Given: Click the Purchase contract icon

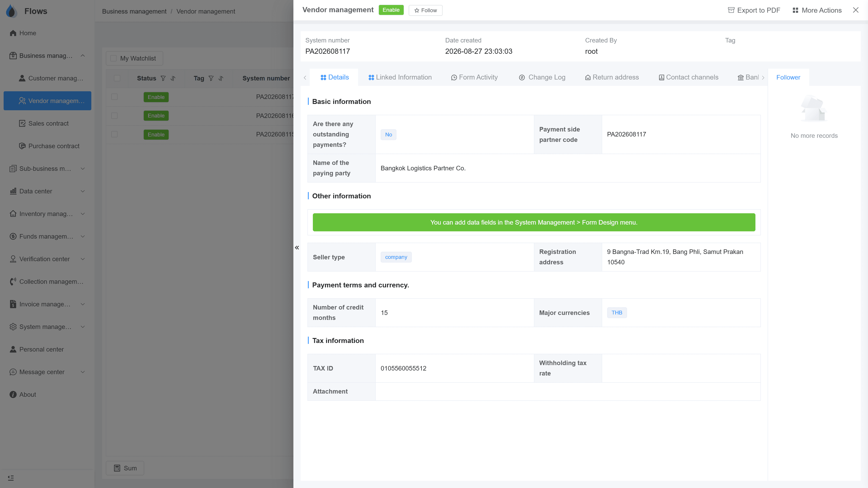Looking at the screenshot, I should [22, 146].
